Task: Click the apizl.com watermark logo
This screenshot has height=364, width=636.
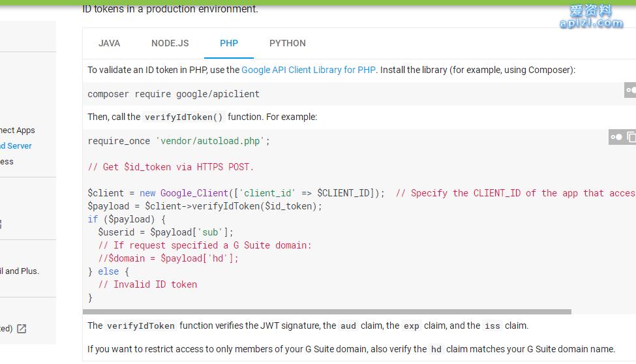Action: pyautogui.click(x=591, y=17)
